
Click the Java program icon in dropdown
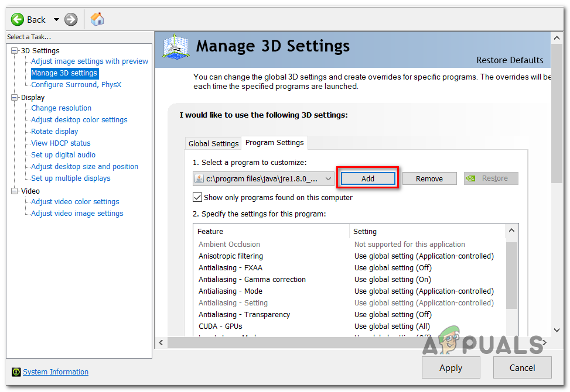[199, 179]
